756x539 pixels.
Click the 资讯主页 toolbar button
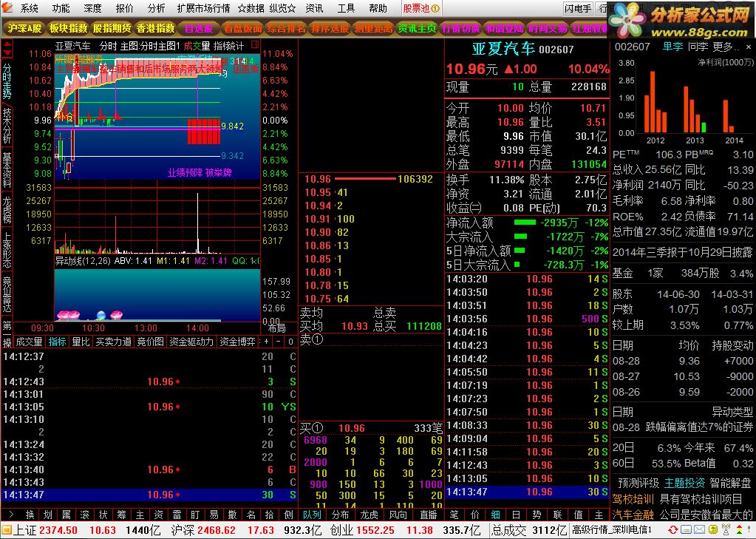417,28
